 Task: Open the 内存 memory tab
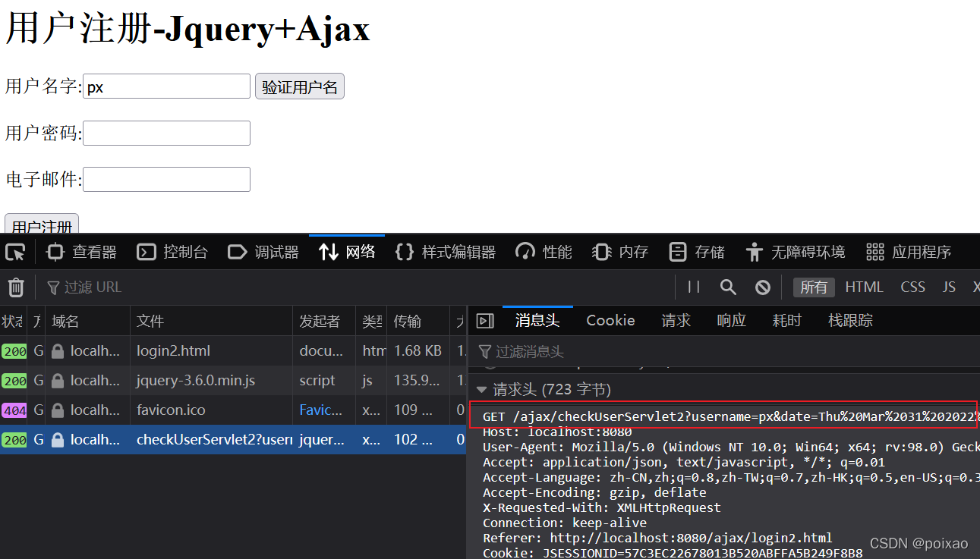620,252
